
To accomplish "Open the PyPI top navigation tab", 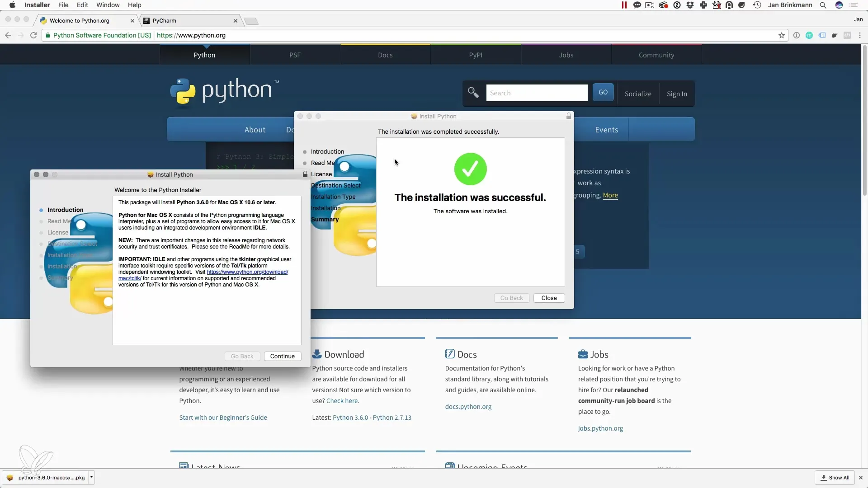I will coord(476,55).
